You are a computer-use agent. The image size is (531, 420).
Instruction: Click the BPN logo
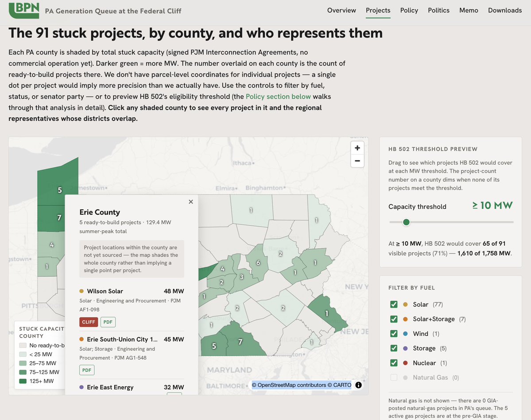pyautogui.click(x=24, y=10)
